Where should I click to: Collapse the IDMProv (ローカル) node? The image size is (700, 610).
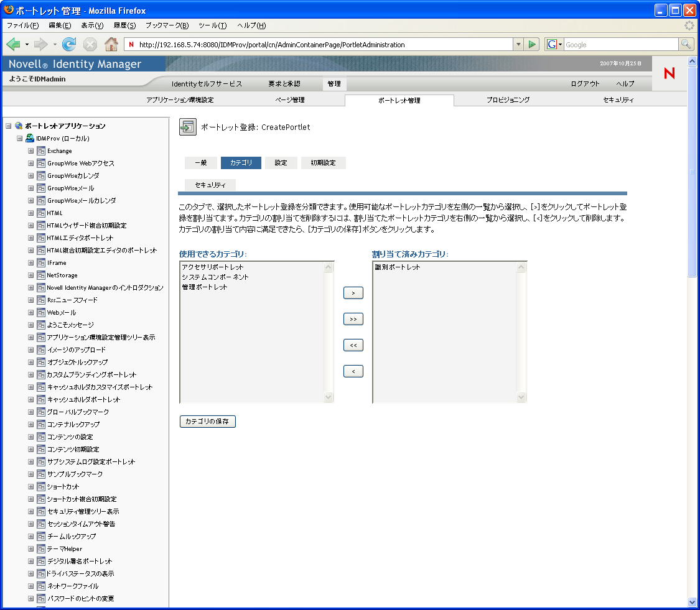coord(20,138)
